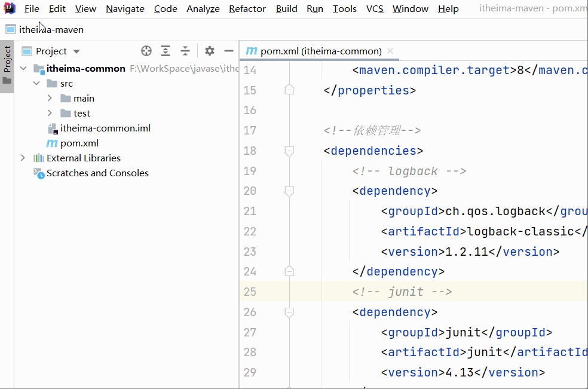Toggle code folding at line 18 dependencies
Image resolution: width=588 pixels, height=389 pixels.
click(x=289, y=151)
